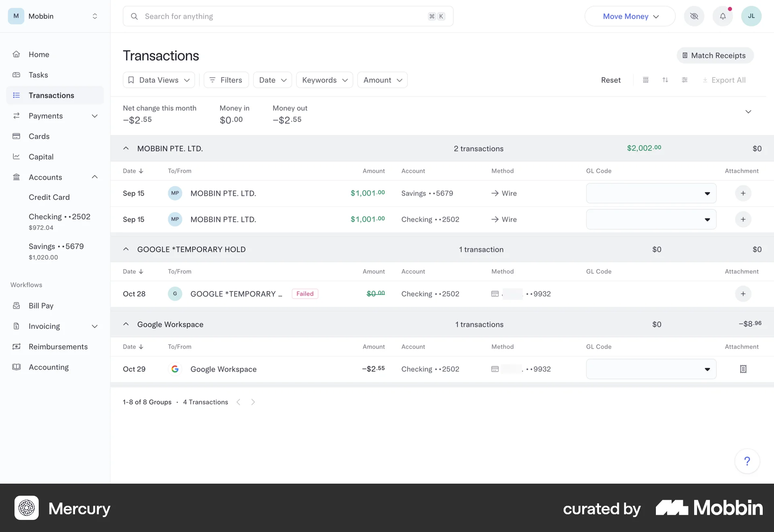Navigate to Bill Pay in the sidebar

(x=41, y=305)
